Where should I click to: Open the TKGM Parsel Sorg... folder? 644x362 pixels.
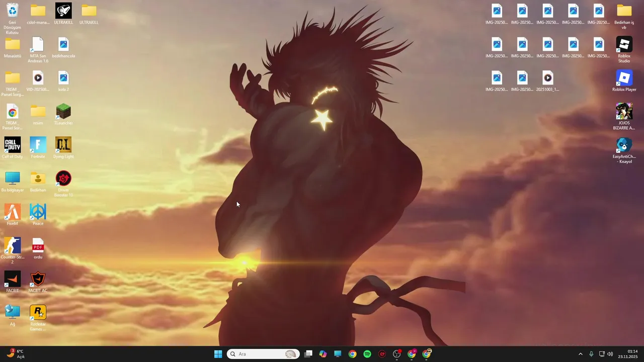[13, 83]
